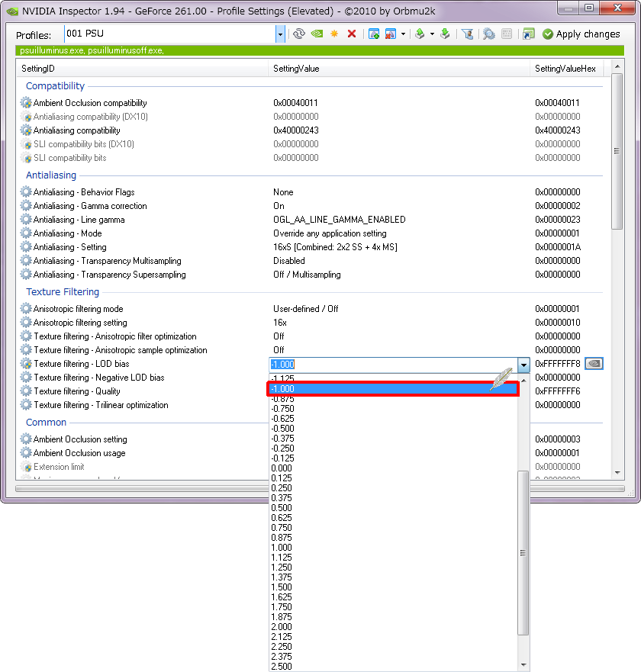Click the create new profile star icon
Screen dimensions: 641x672
334,34
